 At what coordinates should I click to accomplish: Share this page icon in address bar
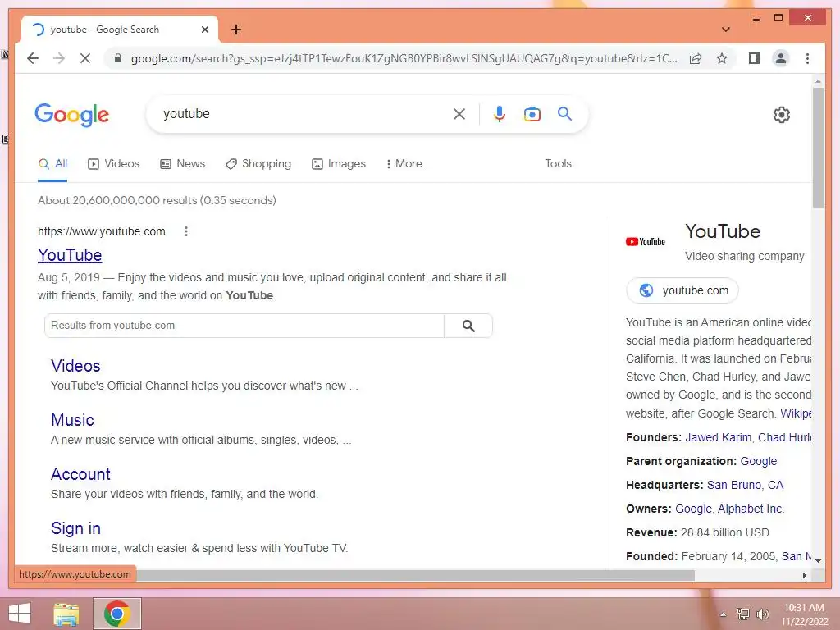[x=696, y=58]
